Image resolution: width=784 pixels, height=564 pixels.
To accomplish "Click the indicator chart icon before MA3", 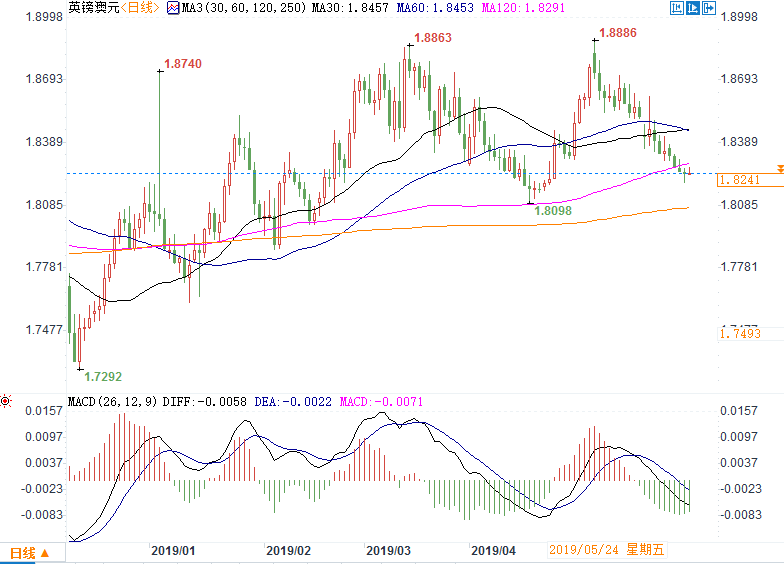I will coord(172,8).
